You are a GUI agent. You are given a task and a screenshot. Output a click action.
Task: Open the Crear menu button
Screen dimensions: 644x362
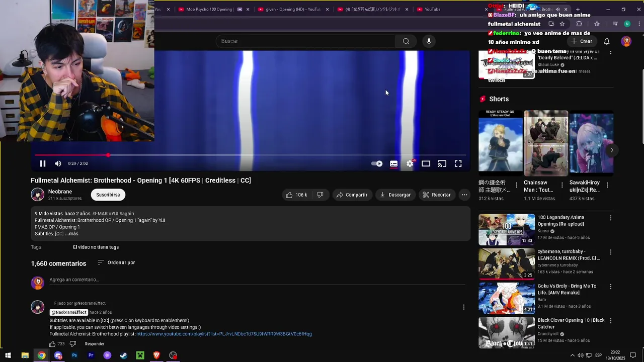pos(582,41)
